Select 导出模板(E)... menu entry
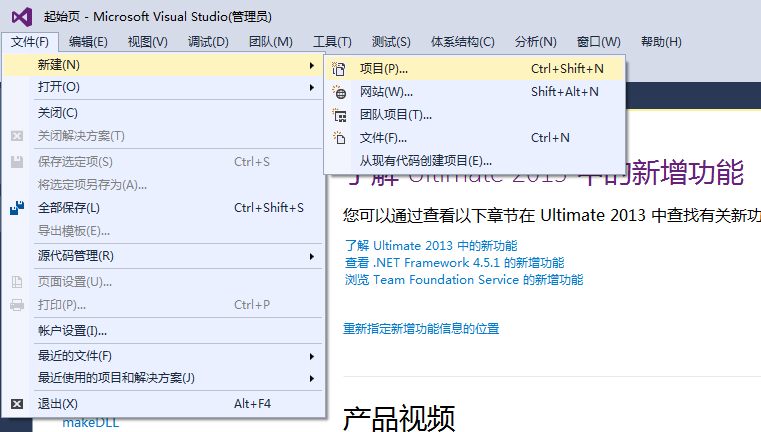The width and height of the screenshot is (761, 432). pos(163,231)
